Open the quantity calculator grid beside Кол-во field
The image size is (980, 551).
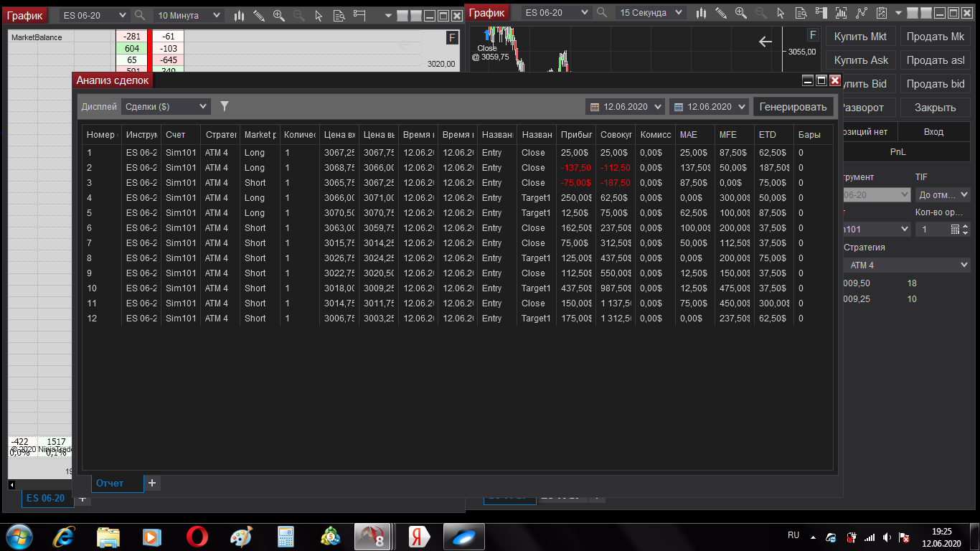[955, 229]
